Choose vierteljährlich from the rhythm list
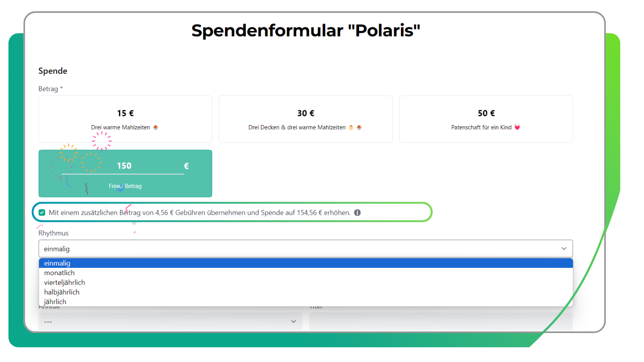 pyautogui.click(x=64, y=282)
